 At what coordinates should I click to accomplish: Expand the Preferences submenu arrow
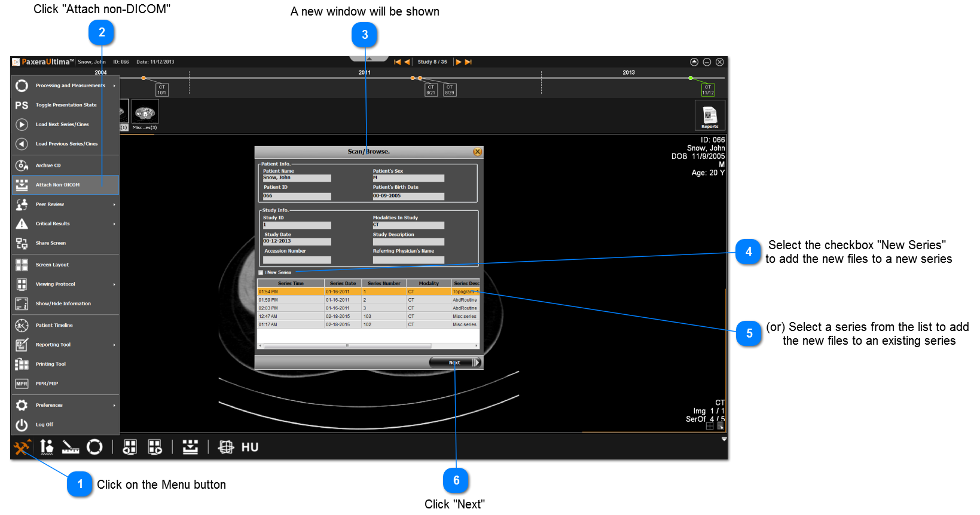tap(114, 405)
